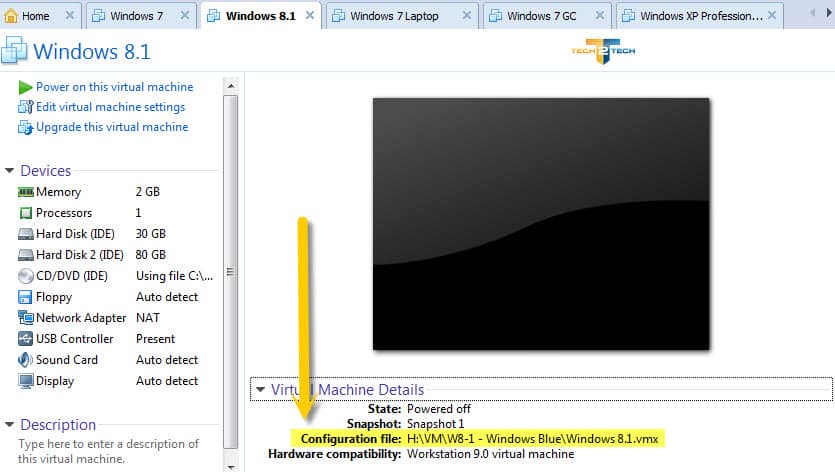
Task: Click Edit virtual machine settings
Action: pyautogui.click(x=110, y=107)
